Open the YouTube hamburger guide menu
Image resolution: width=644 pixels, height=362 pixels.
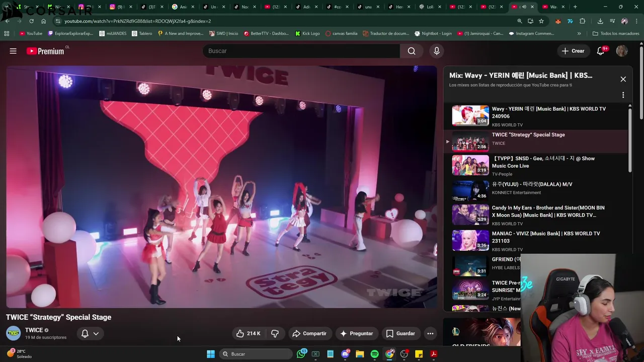[13, 51]
